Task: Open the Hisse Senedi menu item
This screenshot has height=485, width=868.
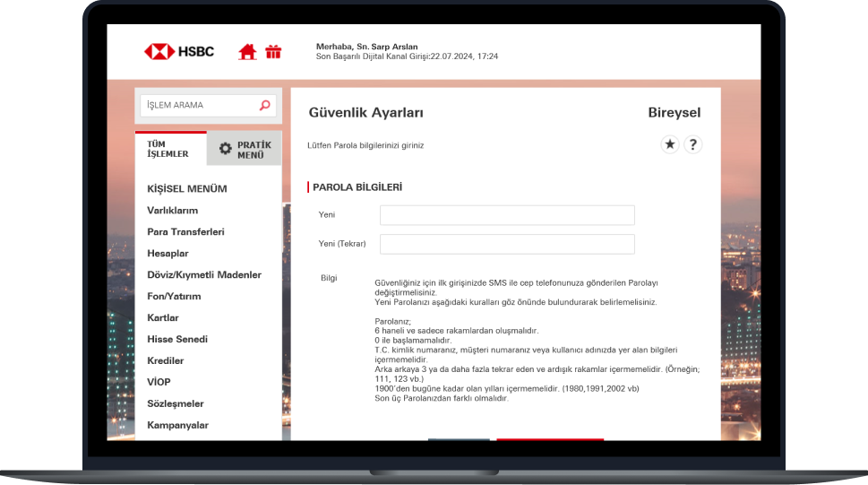Action: pos(177,340)
